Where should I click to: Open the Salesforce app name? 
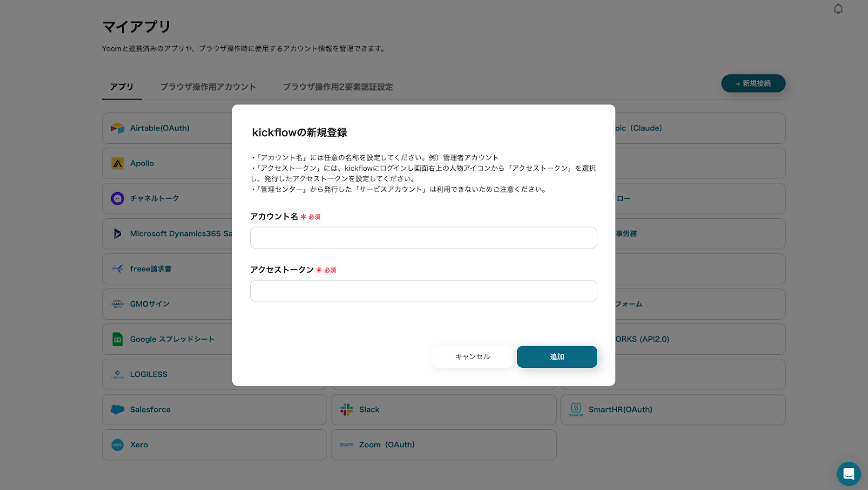pos(150,410)
